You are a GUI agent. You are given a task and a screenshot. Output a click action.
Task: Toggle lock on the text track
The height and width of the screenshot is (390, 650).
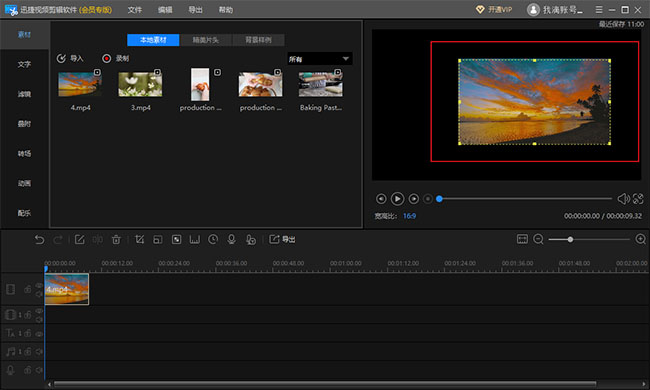click(28, 333)
